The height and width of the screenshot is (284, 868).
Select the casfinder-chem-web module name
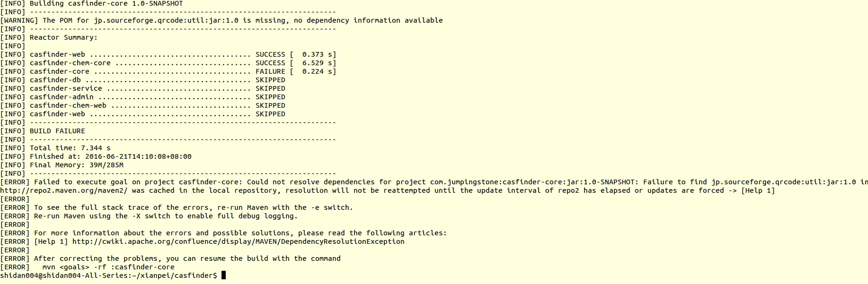pos(68,105)
